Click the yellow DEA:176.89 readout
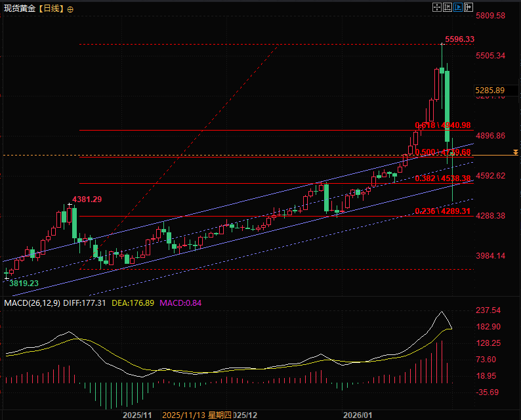This screenshot has width=521, height=420. click(x=133, y=303)
